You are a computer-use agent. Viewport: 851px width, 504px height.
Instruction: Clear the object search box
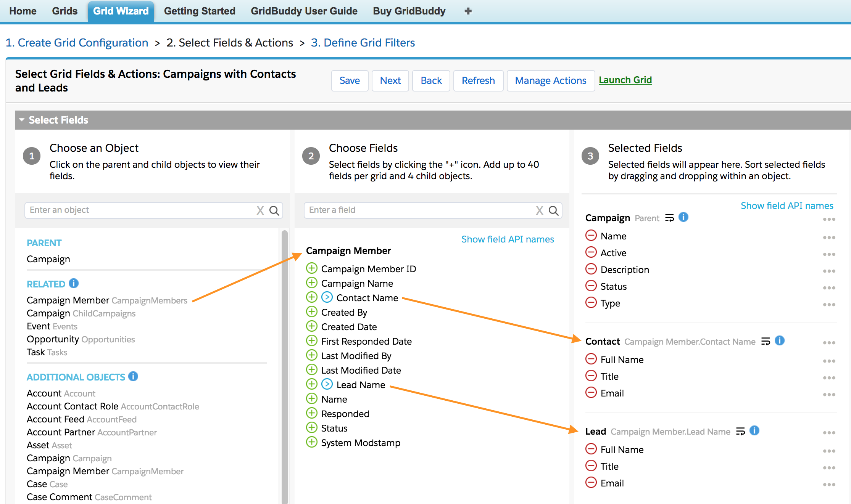click(x=260, y=210)
